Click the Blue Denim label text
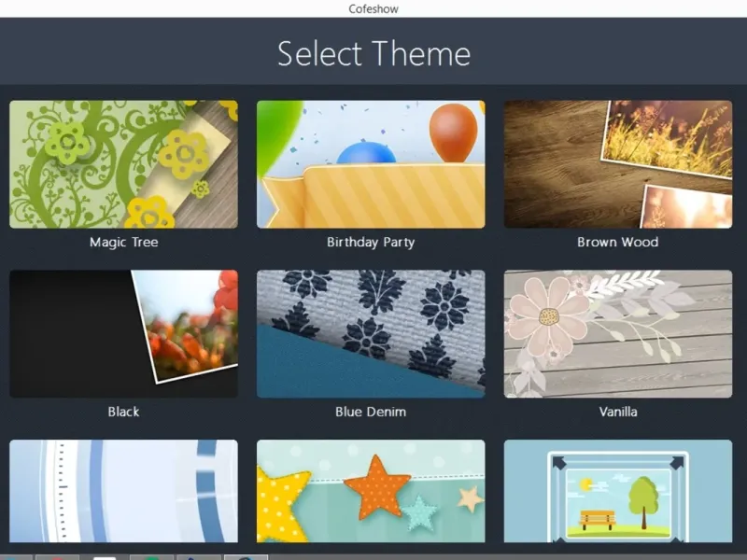747x560 pixels. coord(371,412)
